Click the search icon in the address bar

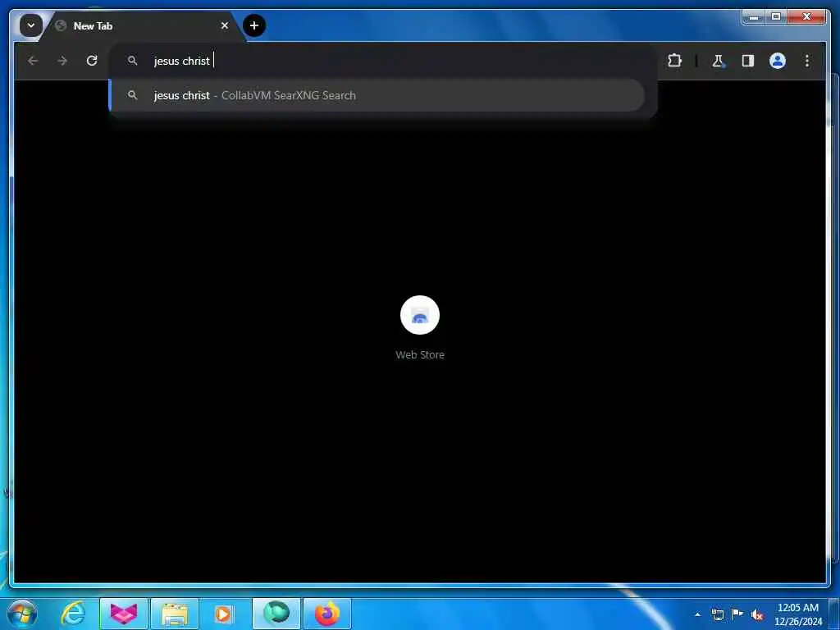[132, 61]
